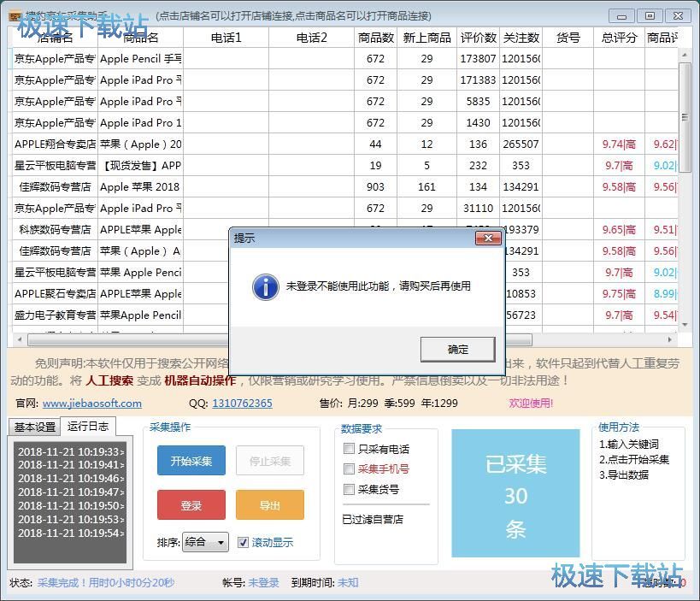This screenshot has width=700, height=601.
Task: Open shop link 科族数码专营店
Action: click(55, 229)
